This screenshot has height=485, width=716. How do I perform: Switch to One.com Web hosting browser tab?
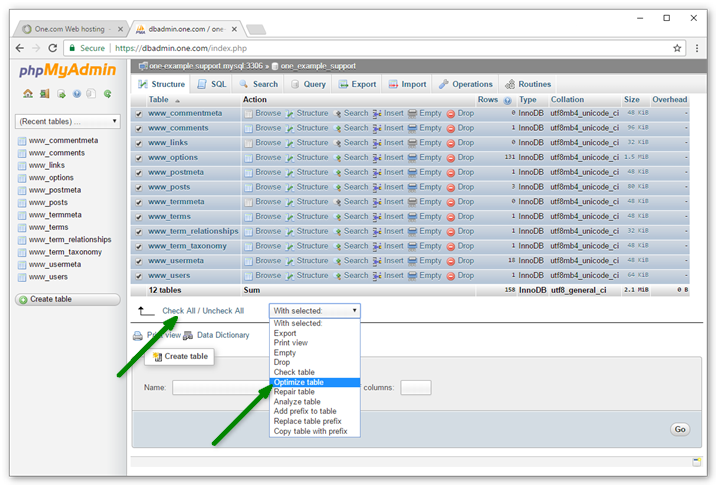(71, 29)
